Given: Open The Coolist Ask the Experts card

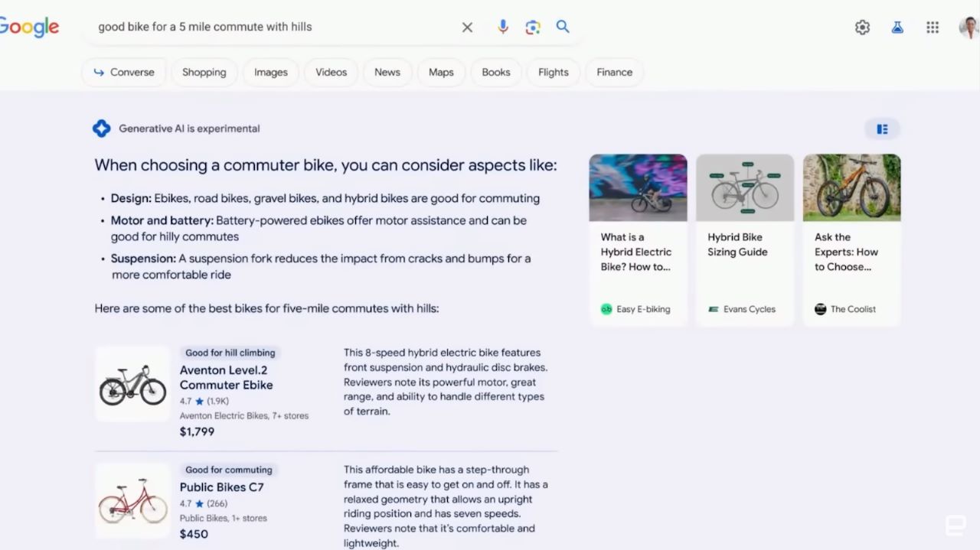Looking at the screenshot, I should click(x=851, y=240).
